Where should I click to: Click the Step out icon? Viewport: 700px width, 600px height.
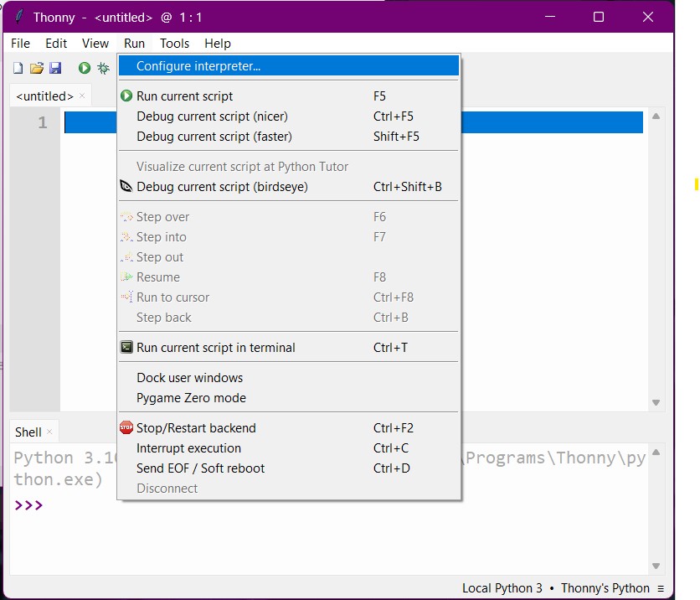pyautogui.click(x=126, y=257)
